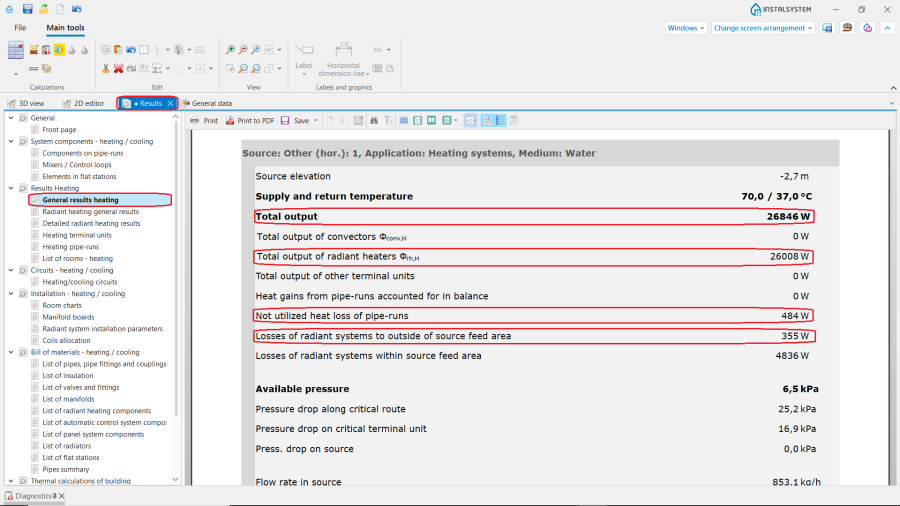Open the Save dropdown arrow in the results toolbar
This screenshot has width=900, height=506.
(x=315, y=120)
